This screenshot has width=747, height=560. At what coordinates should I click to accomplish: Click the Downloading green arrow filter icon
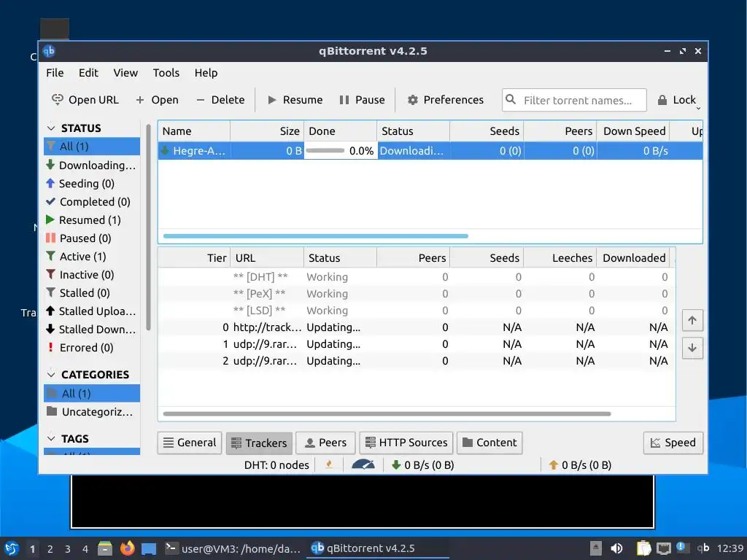(50, 165)
